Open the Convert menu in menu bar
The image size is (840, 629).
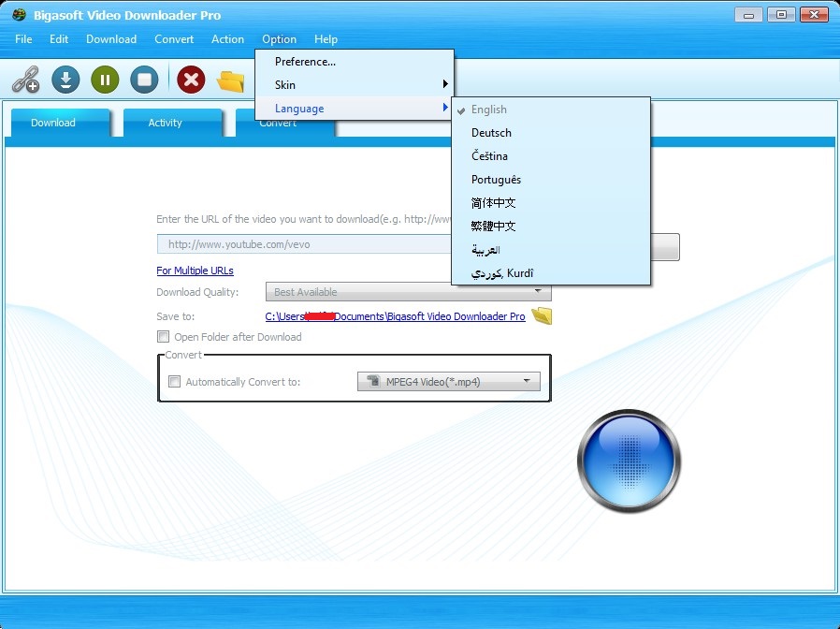pyautogui.click(x=174, y=39)
